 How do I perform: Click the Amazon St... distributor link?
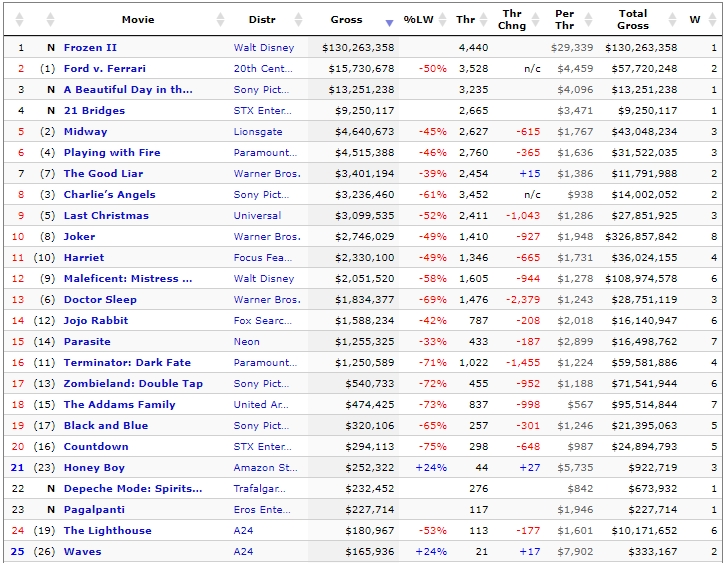coord(265,468)
